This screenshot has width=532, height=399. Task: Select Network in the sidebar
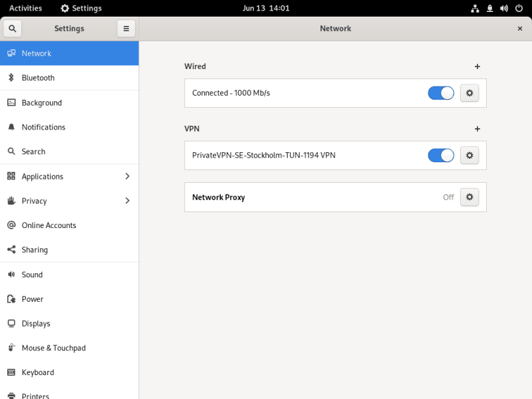click(69, 53)
